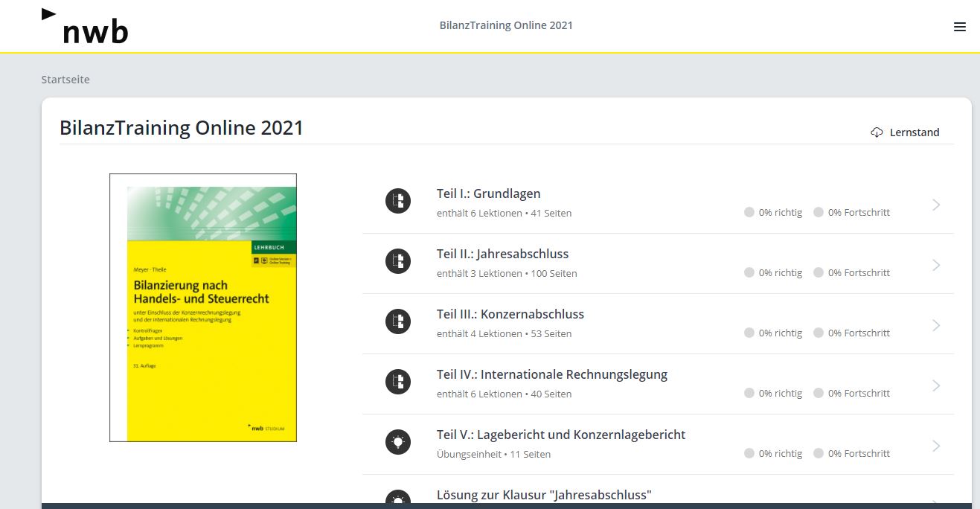
Task: Click Teil II. 0% richtig indicator
Action: (x=773, y=272)
